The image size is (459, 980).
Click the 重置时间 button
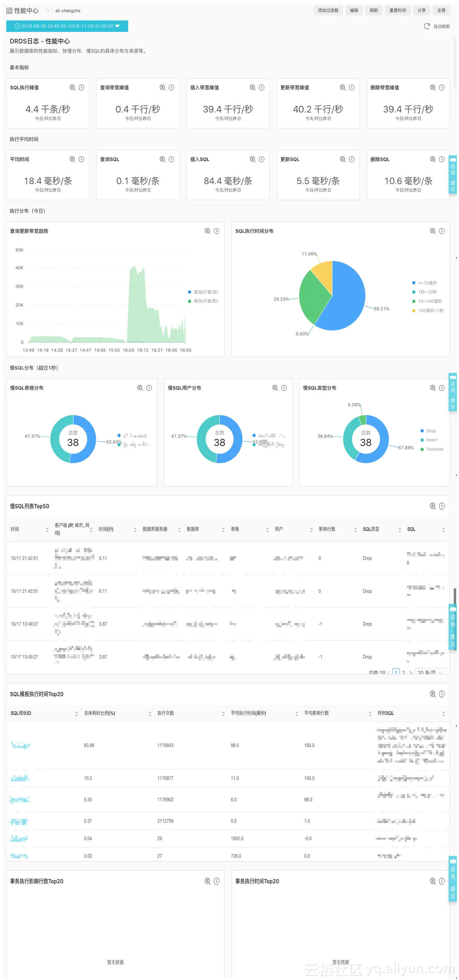pos(398,10)
